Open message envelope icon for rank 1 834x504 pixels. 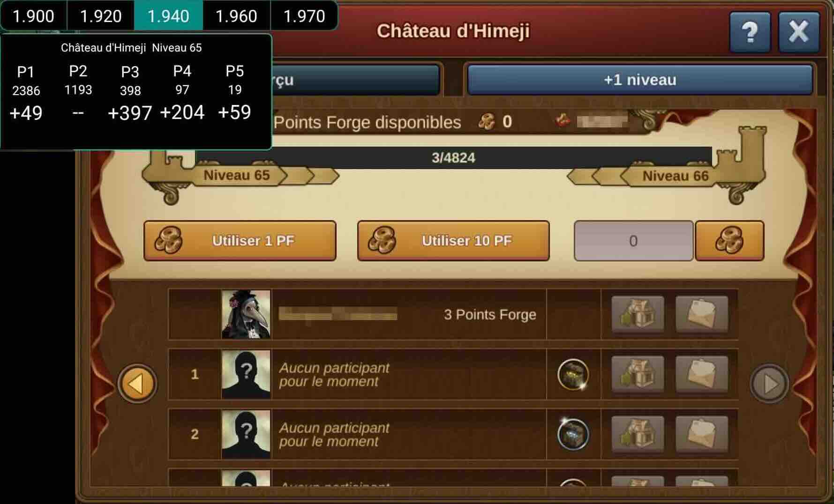(701, 374)
